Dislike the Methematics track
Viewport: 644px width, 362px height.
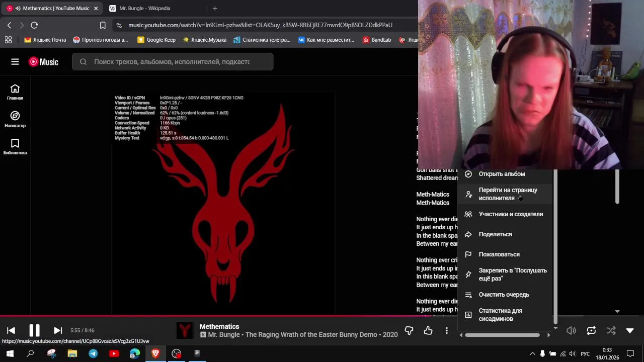[409, 330]
